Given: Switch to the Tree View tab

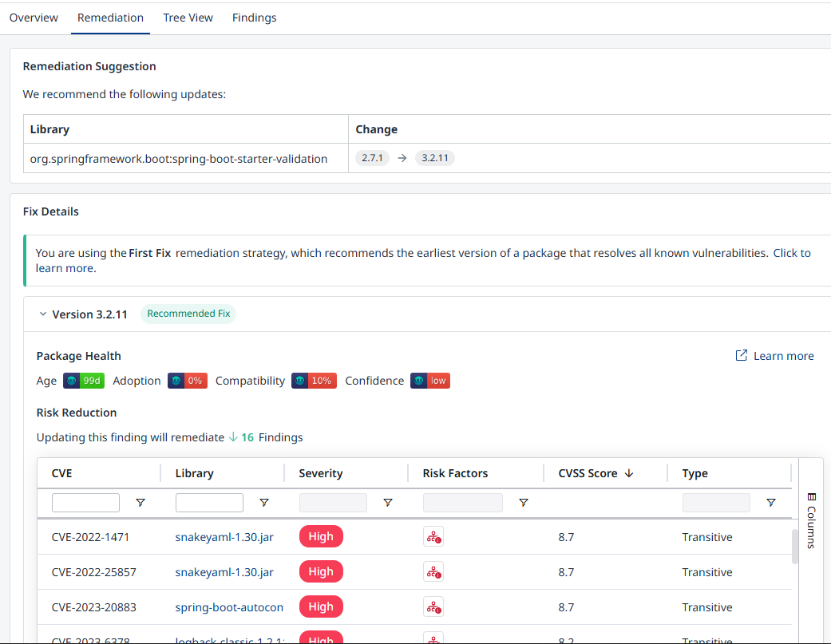Looking at the screenshot, I should pos(188,18).
